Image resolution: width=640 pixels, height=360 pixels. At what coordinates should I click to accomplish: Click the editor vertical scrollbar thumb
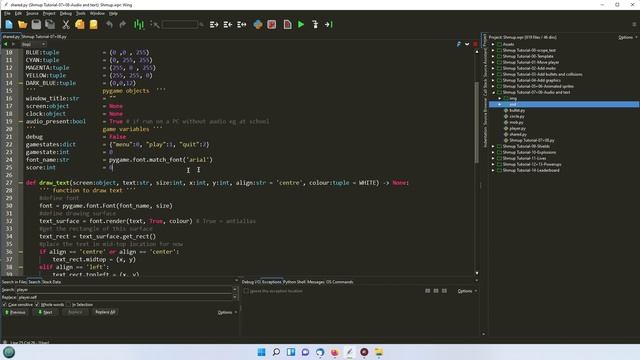click(x=476, y=122)
